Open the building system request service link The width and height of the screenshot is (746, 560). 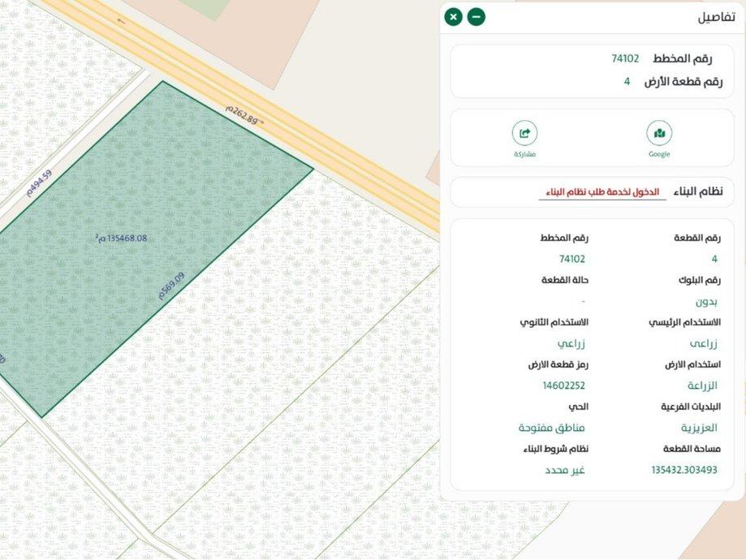coord(602,192)
